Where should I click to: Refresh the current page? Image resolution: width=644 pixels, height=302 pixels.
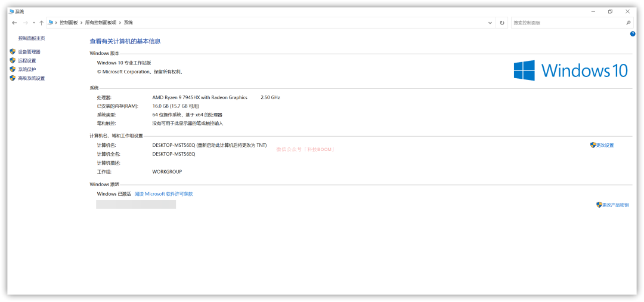[x=502, y=23]
